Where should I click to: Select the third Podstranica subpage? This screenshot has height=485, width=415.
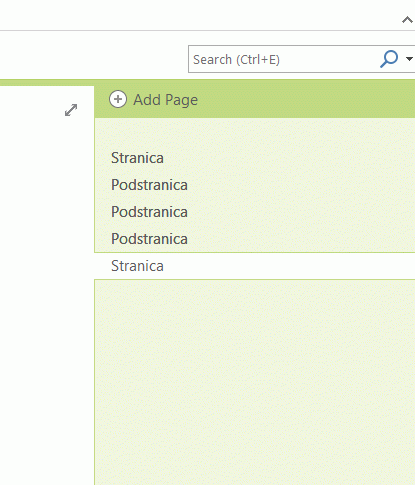(255, 239)
